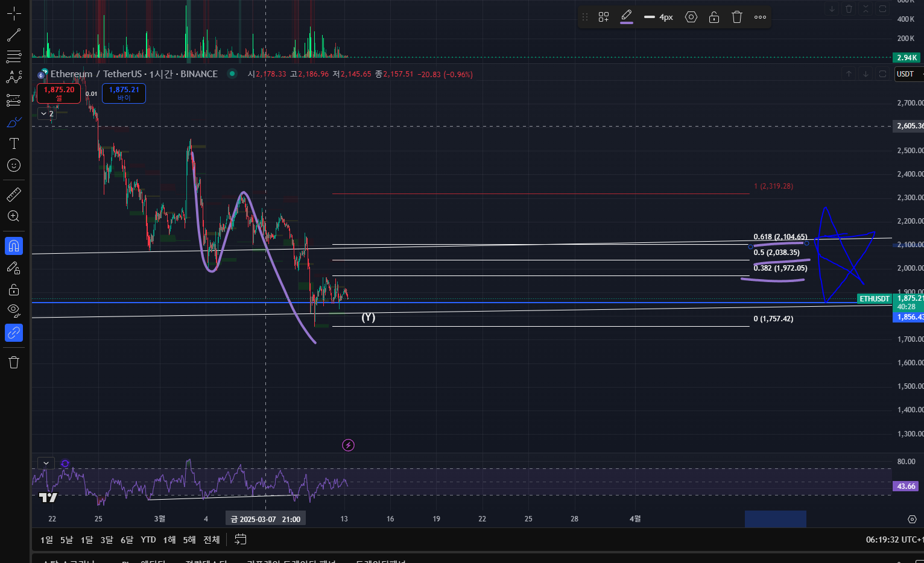Toggle stay-in-drawing-mode pencil lock
This screenshot has width=924, height=563.
pos(14,268)
